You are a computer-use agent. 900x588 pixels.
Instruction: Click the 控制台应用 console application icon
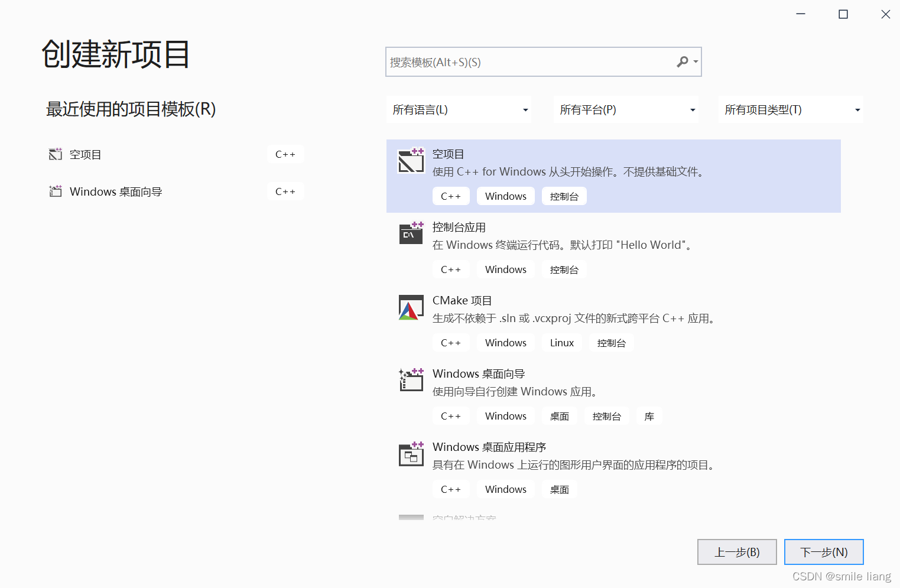pos(411,233)
